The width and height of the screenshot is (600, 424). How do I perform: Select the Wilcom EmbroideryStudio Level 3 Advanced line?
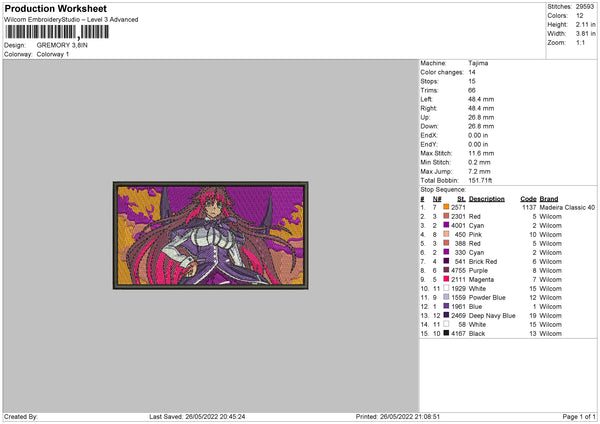pos(71,20)
